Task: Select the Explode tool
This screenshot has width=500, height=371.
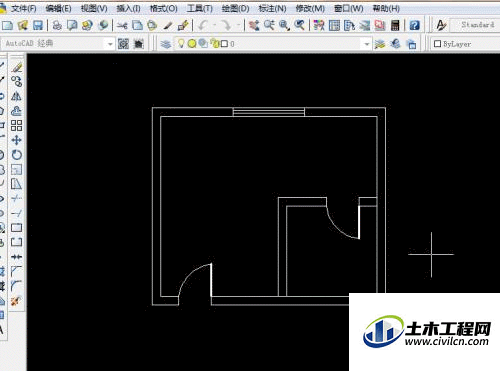Action: [x=16, y=301]
